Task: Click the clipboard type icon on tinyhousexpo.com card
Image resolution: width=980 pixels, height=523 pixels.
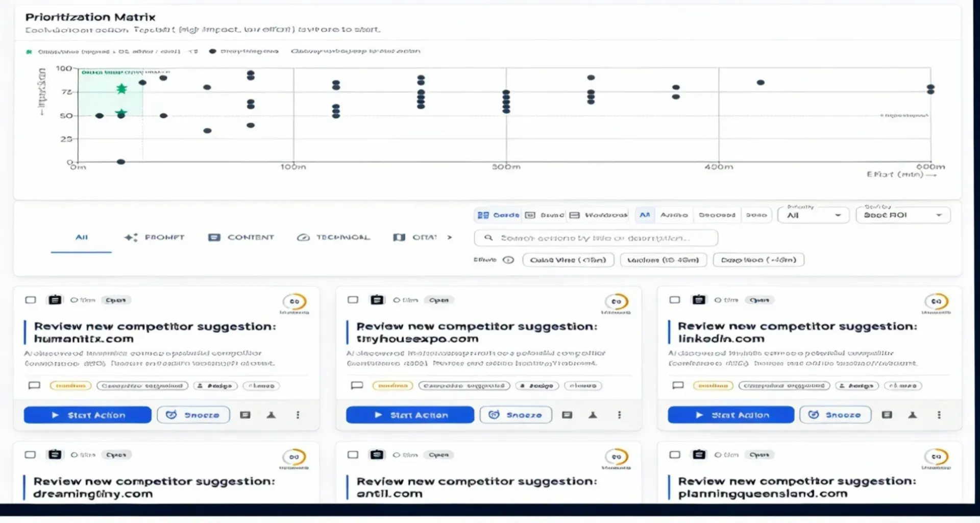Action: click(377, 300)
